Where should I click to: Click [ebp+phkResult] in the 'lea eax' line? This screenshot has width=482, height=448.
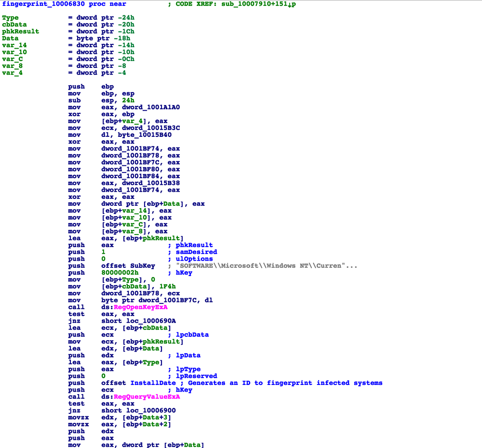[x=153, y=238]
